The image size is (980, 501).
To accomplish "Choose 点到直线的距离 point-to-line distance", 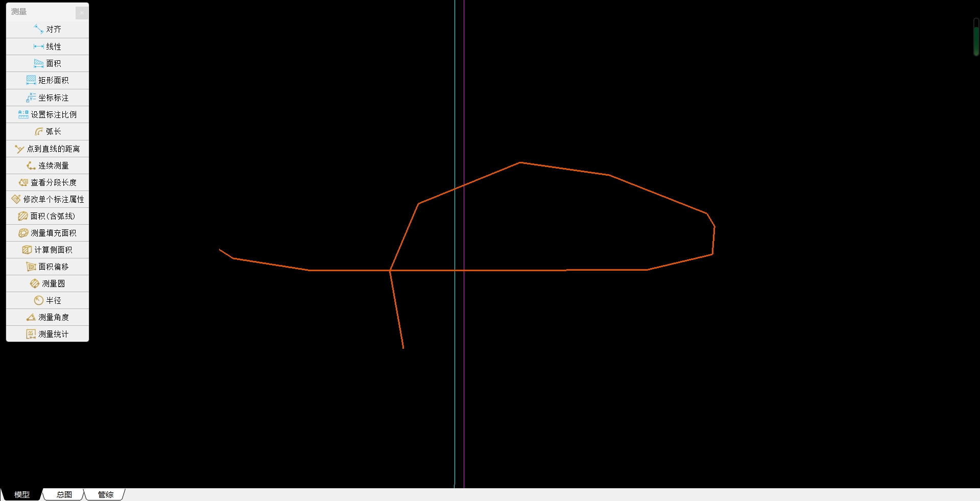I will point(47,149).
